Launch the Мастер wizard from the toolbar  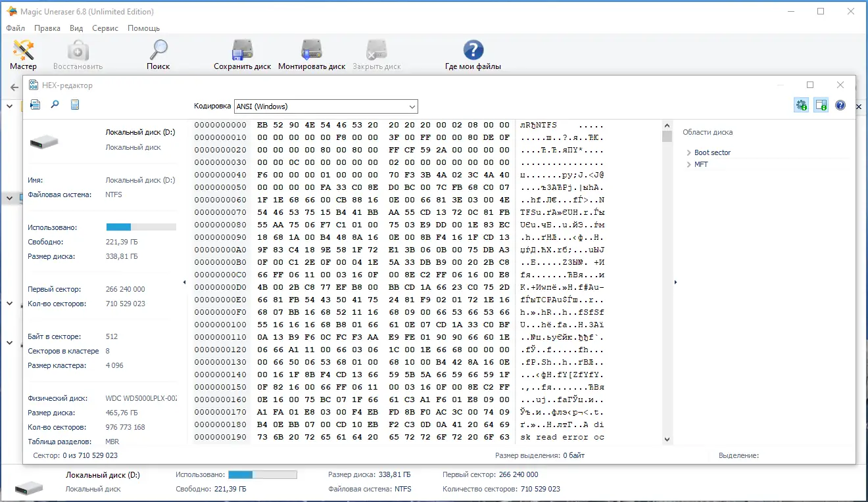click(23, 55)
